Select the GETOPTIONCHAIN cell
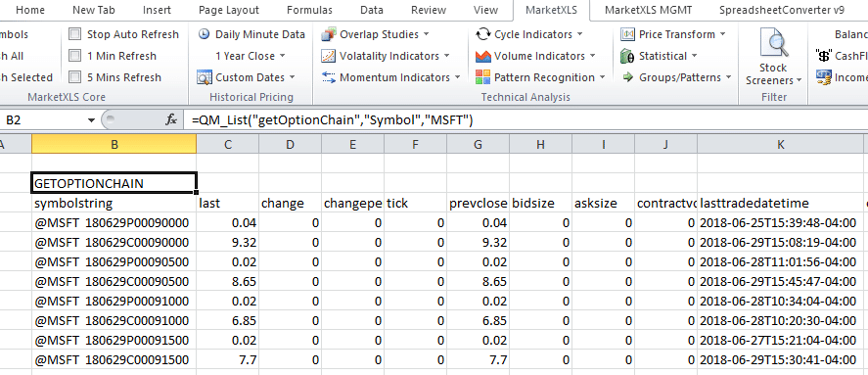 114,183
